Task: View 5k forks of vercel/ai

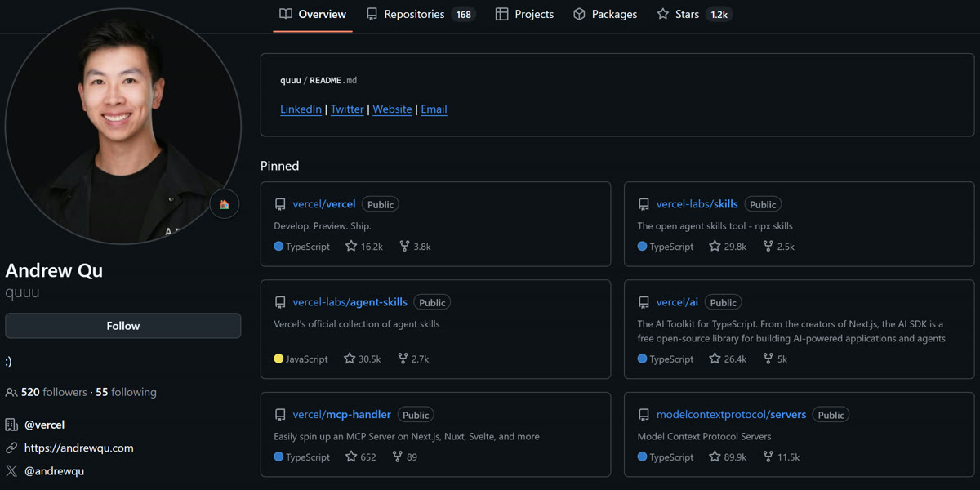Action: point(775,359)
